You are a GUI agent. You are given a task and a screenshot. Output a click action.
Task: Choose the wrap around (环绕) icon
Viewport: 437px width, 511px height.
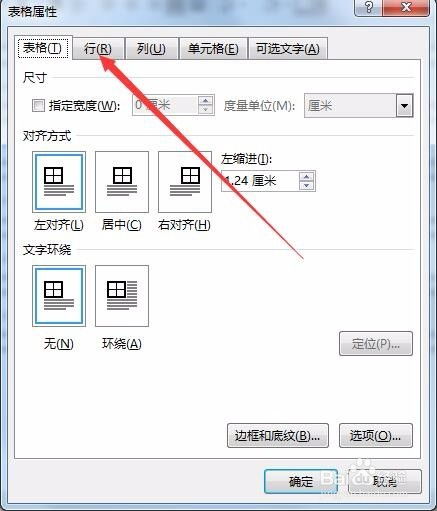click(x=122, y=296)
